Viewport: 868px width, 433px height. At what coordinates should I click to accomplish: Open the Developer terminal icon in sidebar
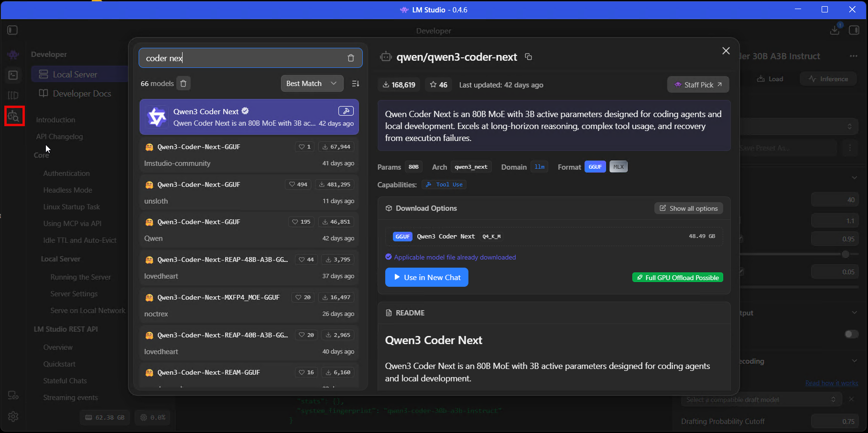pos(13,75)
